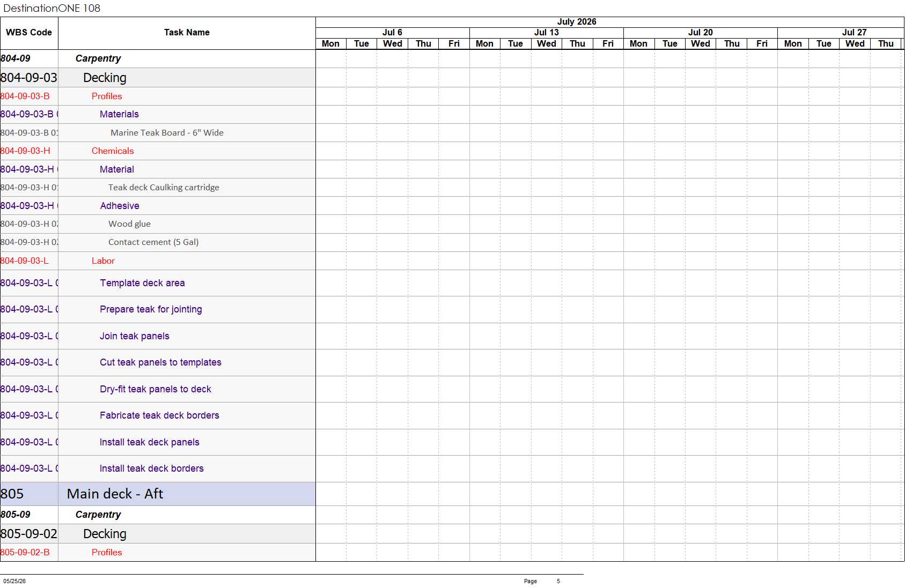The width and height of the screenshot is (905, 588).
Task: Select WBS code 804-09
Action: point(16,58)
